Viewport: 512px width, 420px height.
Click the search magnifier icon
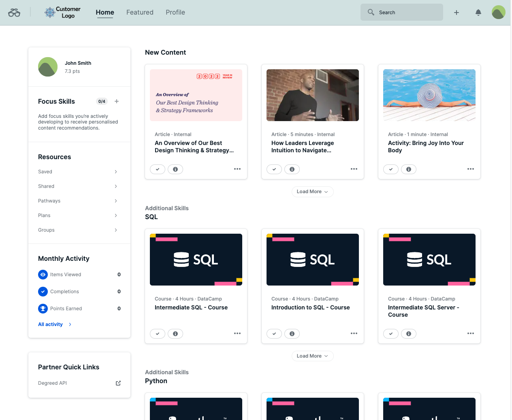point(371,12)
